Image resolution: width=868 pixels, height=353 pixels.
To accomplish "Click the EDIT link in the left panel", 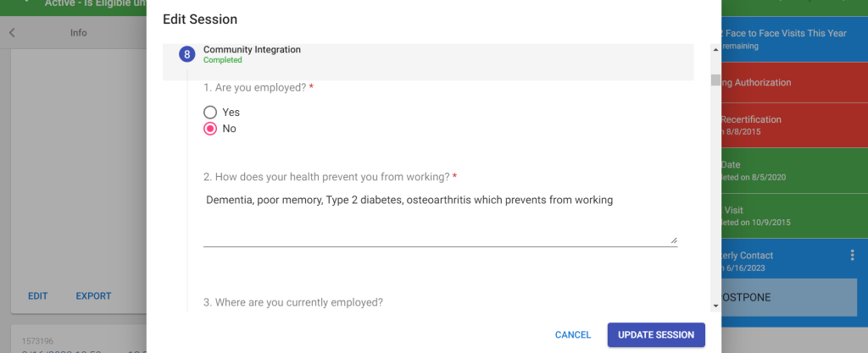I will pos(38,296).
